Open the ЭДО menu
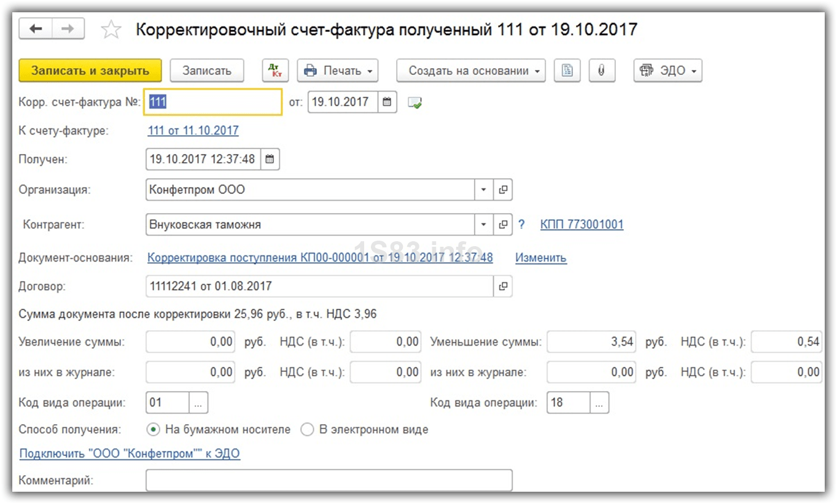The image size is (837, 504). coord(668,71)
